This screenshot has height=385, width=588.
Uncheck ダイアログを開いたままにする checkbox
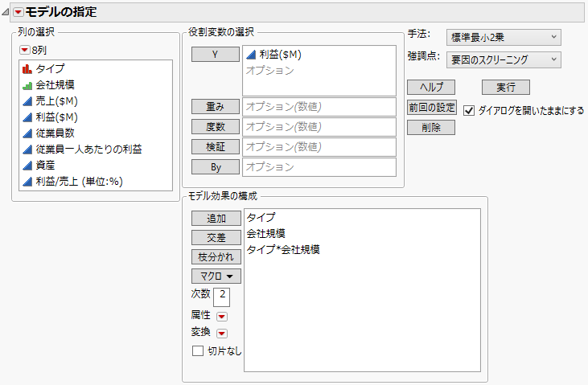point(469,111)
